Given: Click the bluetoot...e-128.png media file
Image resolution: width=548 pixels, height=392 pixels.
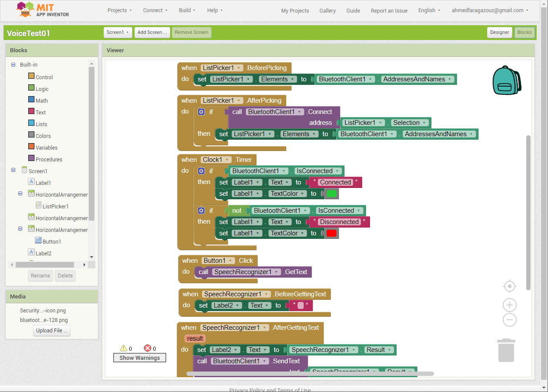Looking at the screenshot, I should [x=44, y=320].
